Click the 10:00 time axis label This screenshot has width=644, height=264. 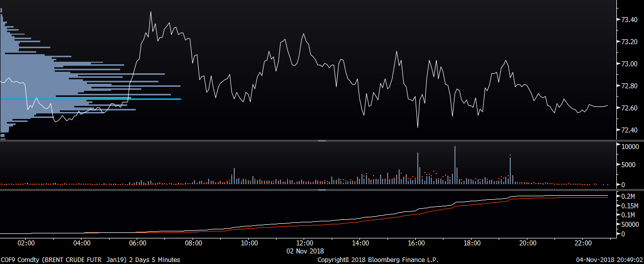point(249,243)
